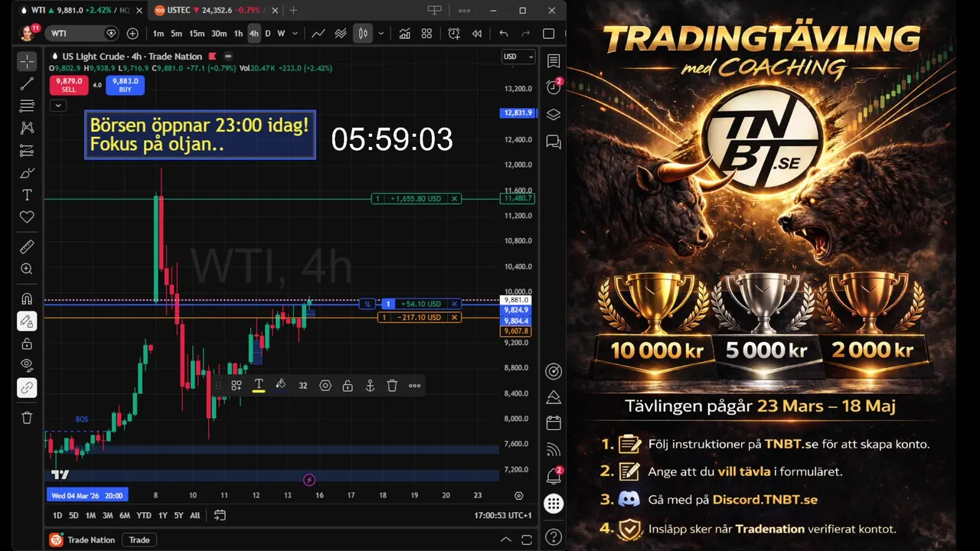Toggle the anchor option in floating toolbar

point(370,386)
